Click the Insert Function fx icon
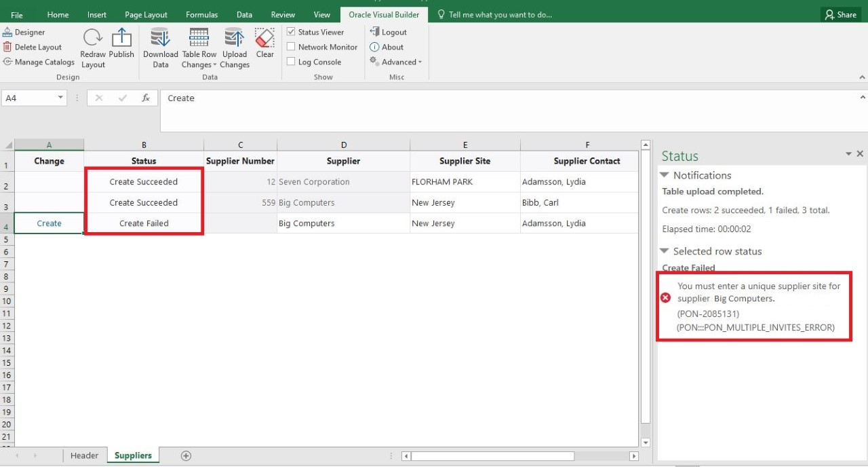This screenshot has height=467, width=868. tap(145, 98)
